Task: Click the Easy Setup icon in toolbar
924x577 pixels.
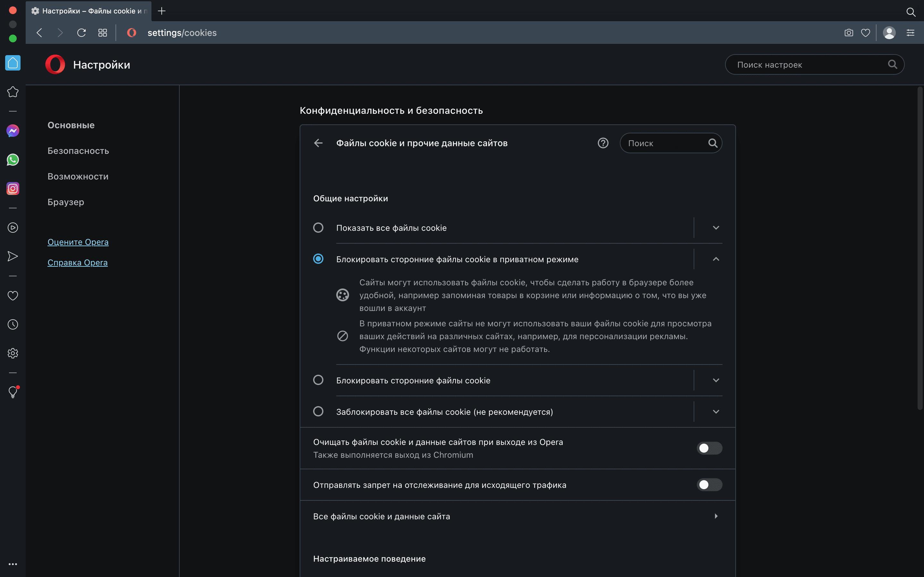Action: click(x=910, y=33)
